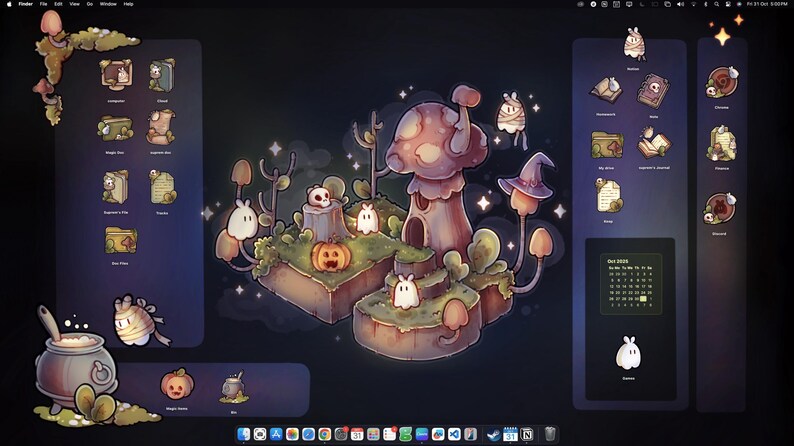Image resolution: width=794 pixels, height=446 pixels.
Task: Open the 'suprem's Journal' book icon
Action: tap(654, 144)
